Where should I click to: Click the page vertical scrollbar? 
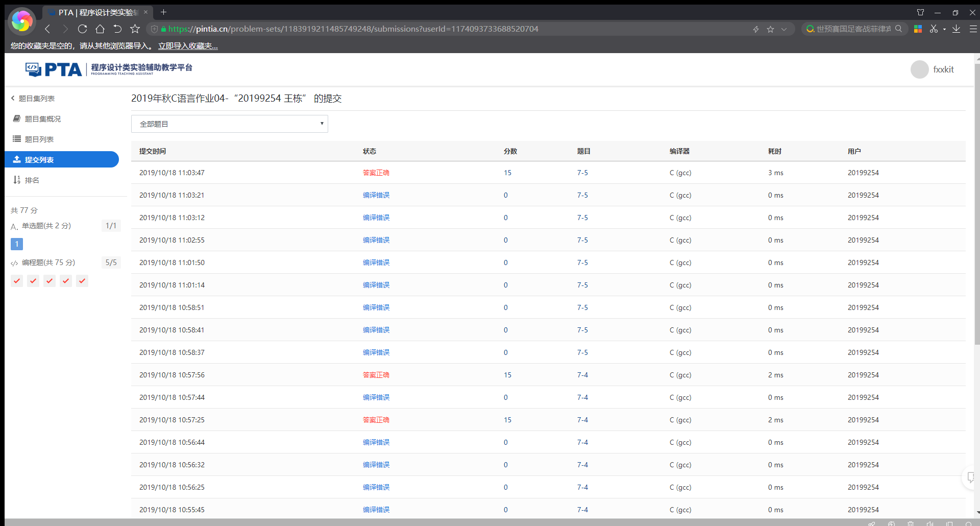977,204
